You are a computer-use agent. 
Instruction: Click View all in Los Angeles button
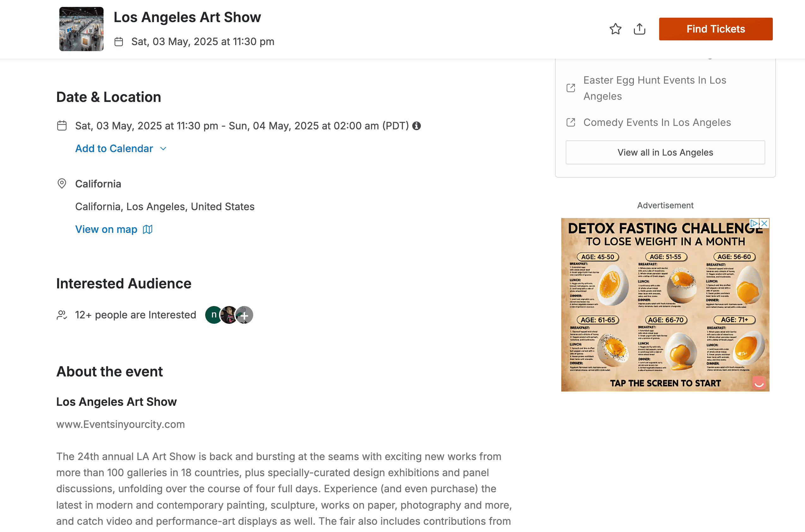click(665, 152)
